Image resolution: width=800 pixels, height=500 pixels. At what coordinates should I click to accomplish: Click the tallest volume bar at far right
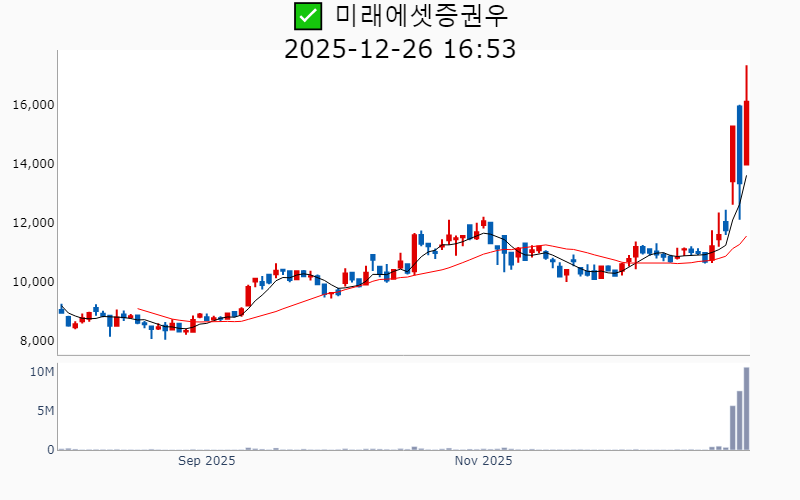[x=747, y=410]
